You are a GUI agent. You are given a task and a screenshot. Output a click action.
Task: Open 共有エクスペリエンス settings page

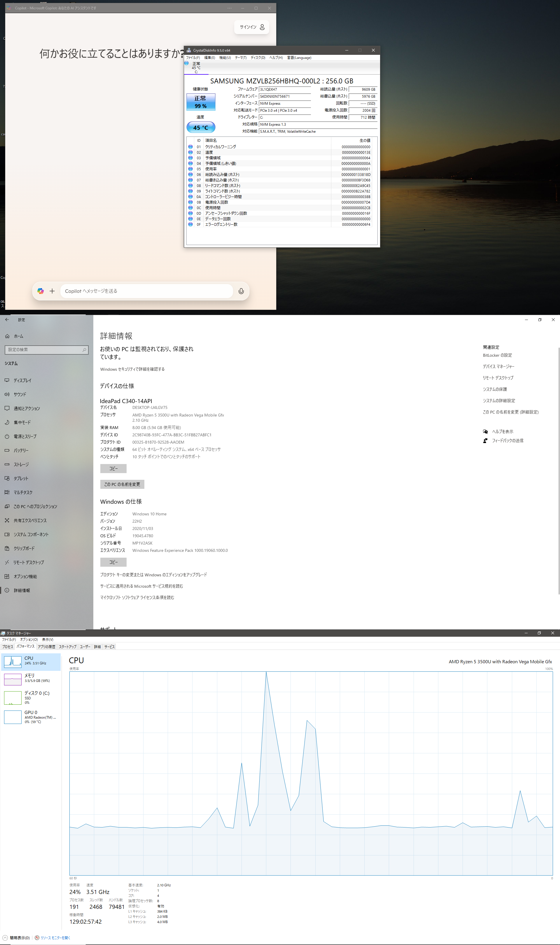(46, 520)
